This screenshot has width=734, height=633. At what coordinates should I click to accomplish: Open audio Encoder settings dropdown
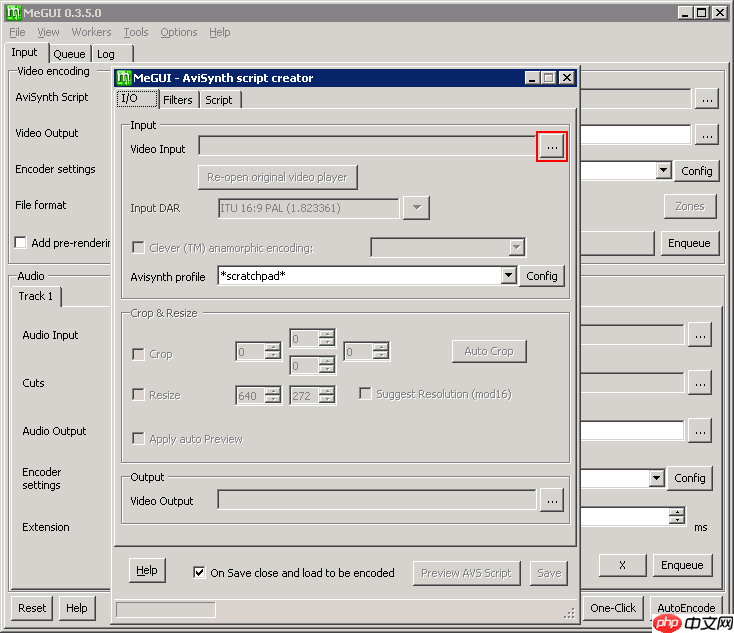click(x=656, y=479)
